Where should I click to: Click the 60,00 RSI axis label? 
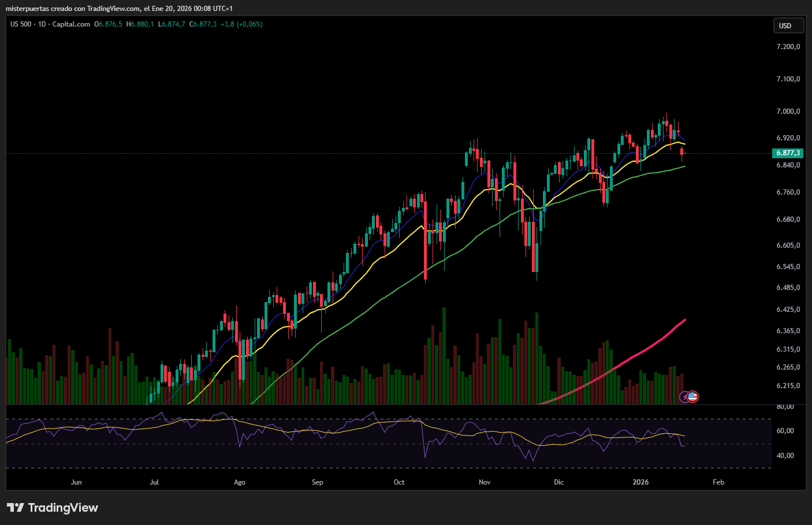785,431
